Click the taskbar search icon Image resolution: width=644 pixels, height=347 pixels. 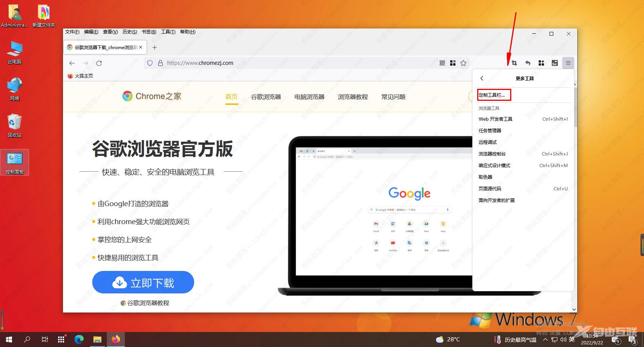27,340
